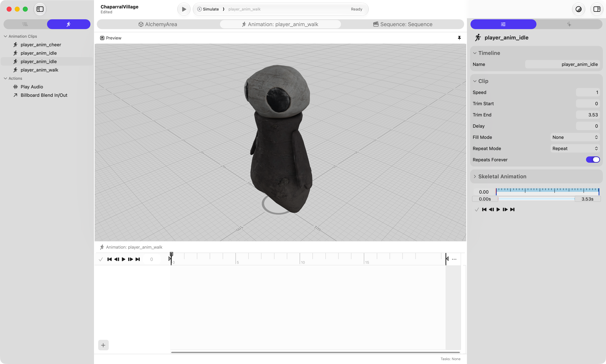The width and height of the screenshot is (606, 364).
Task: Click the add track plus button
Action: coord(103,345)
